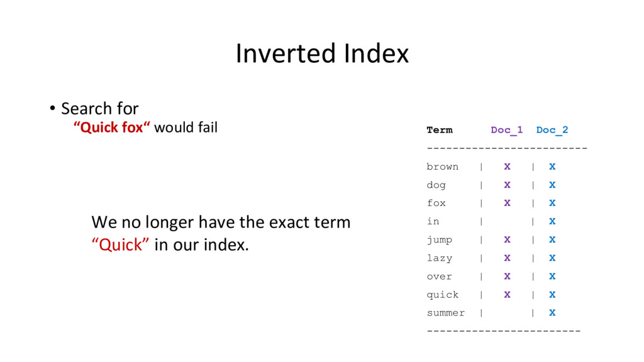Click the purple X in quick row
The height and width of the screenshot is (362, 644).
[508, 295]
